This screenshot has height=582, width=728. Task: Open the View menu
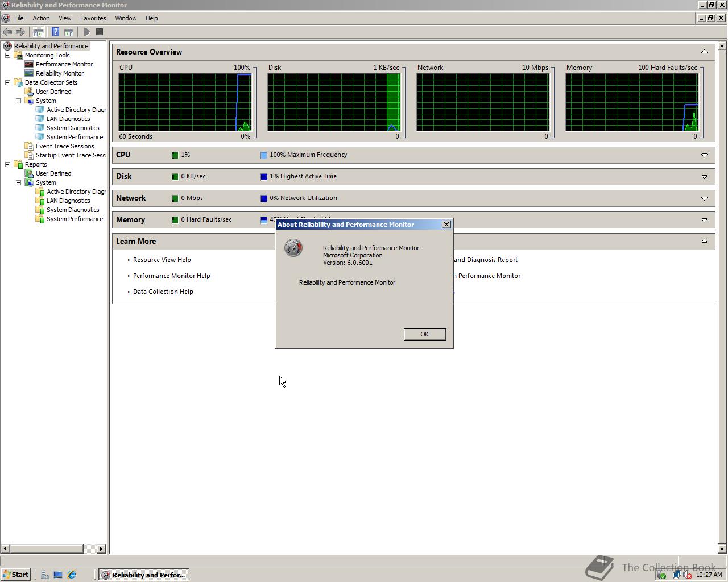(x=65, y=18)
